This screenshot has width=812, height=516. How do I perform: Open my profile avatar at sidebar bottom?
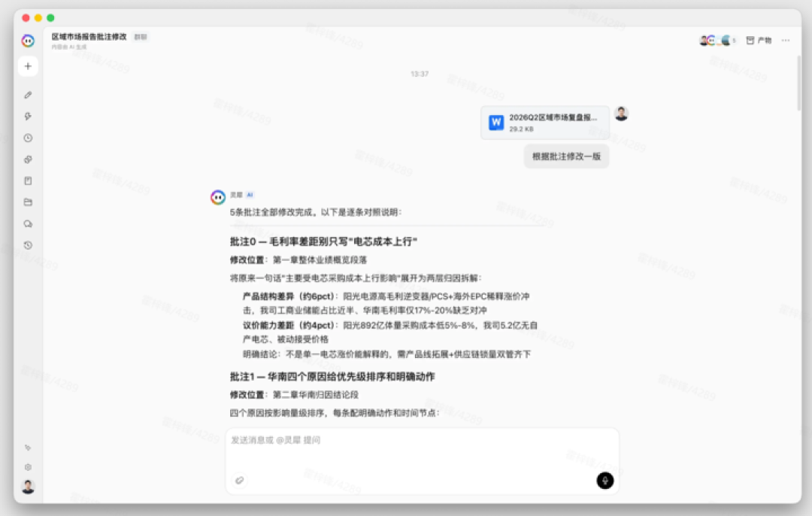click(x=28, y=487)
